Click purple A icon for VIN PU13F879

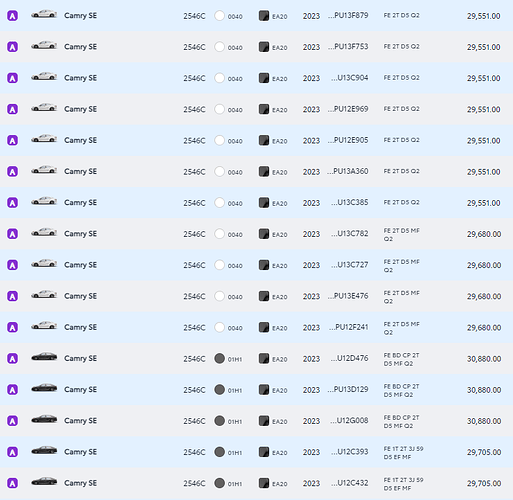pos(12,16)
